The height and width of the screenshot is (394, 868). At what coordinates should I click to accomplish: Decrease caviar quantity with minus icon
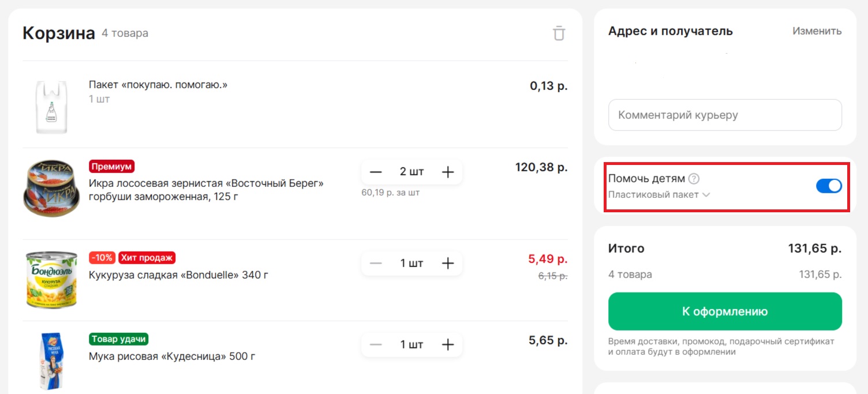tap(376, 172)
